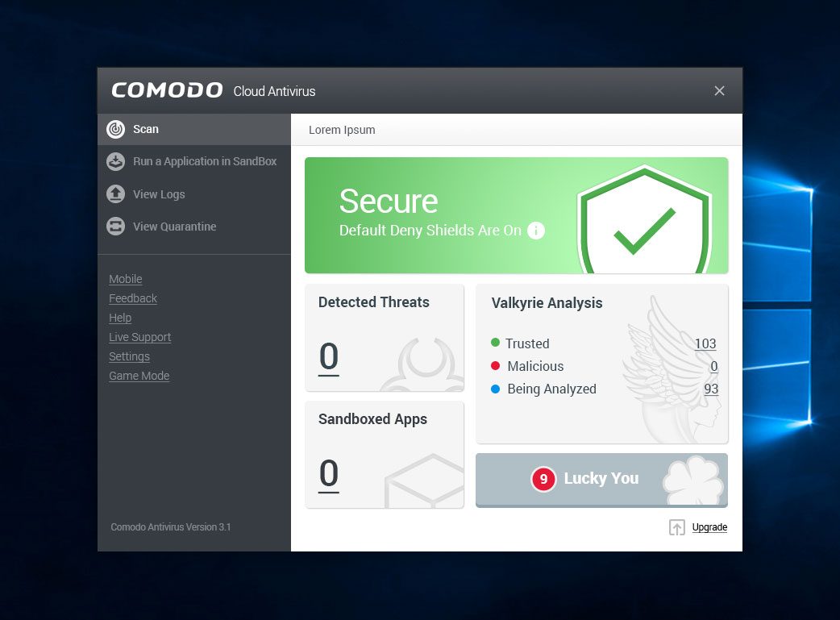Click the Valkyrie Analysis heading
Image resolution: width=840 pixels, height=620 pixels.
tap(547, 303)
